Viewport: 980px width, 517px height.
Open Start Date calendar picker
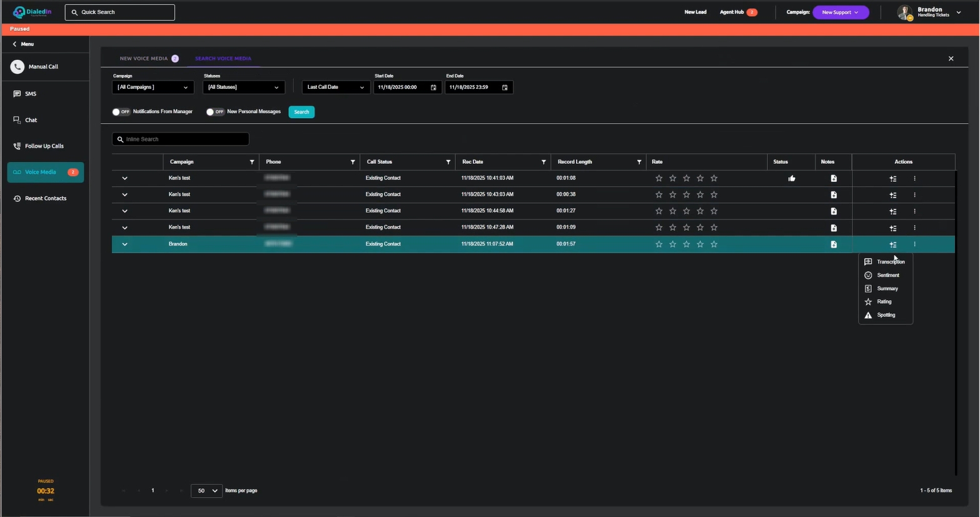point(433,88)
